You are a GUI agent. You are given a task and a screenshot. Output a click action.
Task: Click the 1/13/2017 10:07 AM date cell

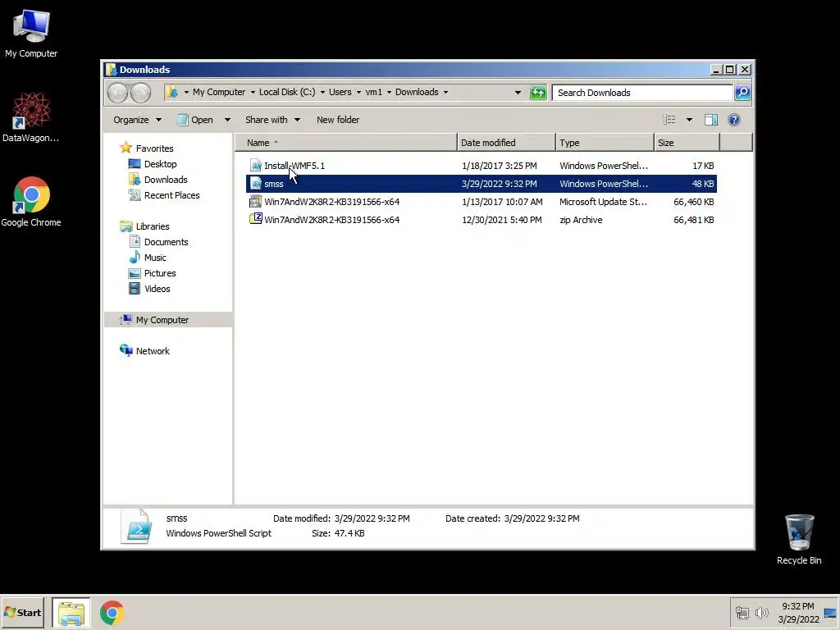click(502, 202)
